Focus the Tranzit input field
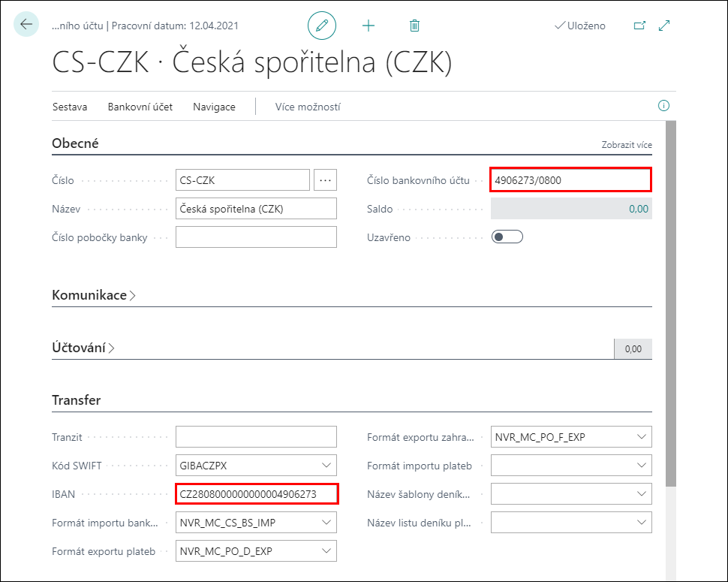This screenshot has width=728, height=582. [256, 436]
